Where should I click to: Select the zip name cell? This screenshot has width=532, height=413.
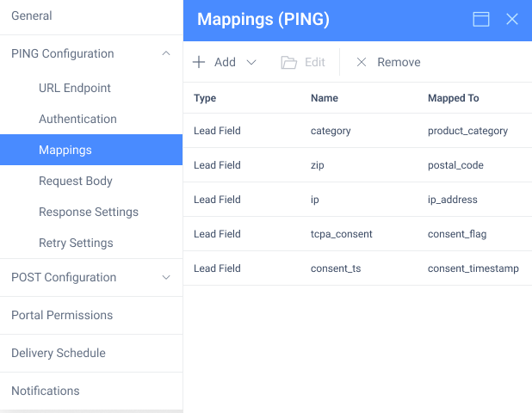coord(318,165)
